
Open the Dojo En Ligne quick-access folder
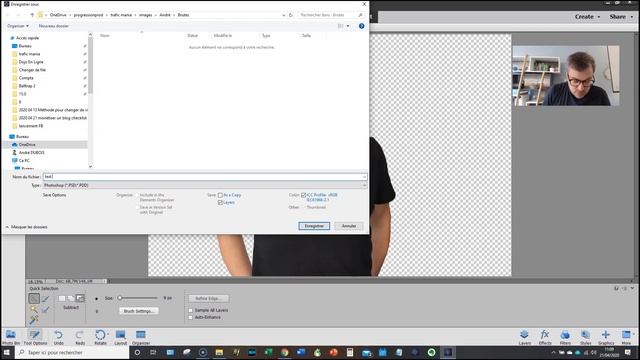pyautogui.click(x=31, y=62)
